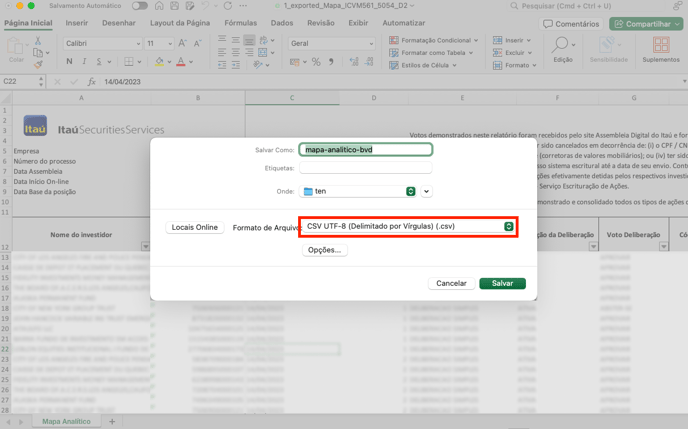
Task: Click the Undo arrow icon
Action: point(205,6)
